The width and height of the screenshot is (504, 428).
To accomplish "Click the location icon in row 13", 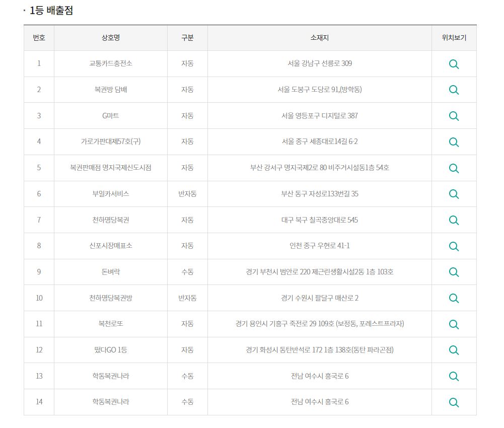I will [x=454, y=376].
